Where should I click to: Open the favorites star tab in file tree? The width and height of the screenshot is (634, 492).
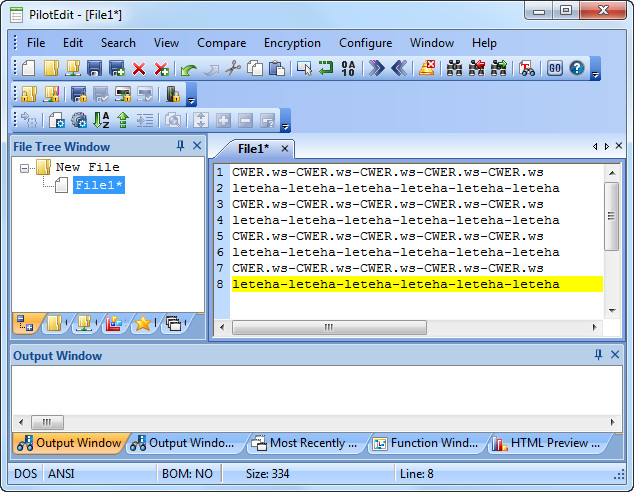143,323
